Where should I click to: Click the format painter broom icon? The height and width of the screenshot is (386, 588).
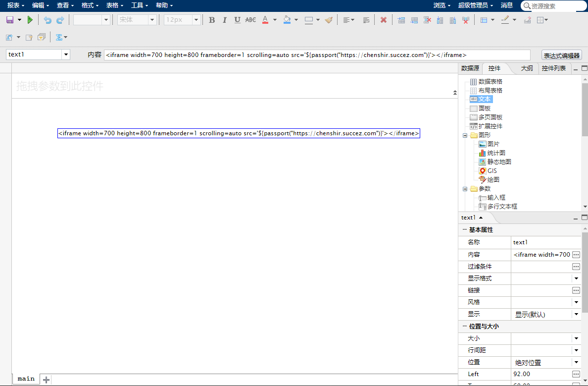(329, 20)
